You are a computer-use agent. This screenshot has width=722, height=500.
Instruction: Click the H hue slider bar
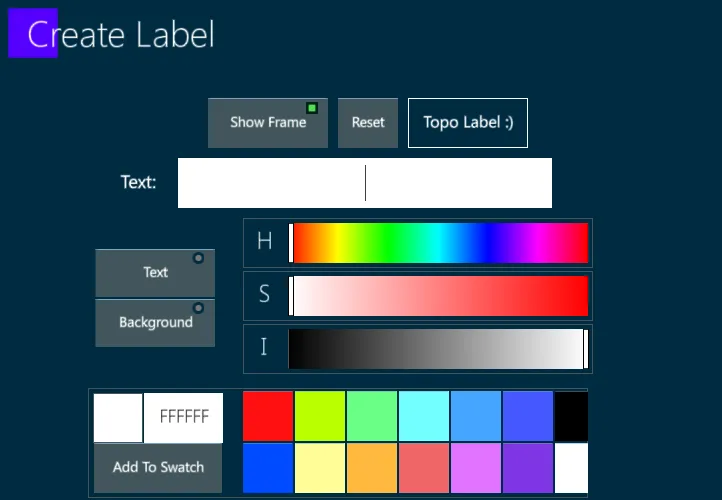click(438, 243)
